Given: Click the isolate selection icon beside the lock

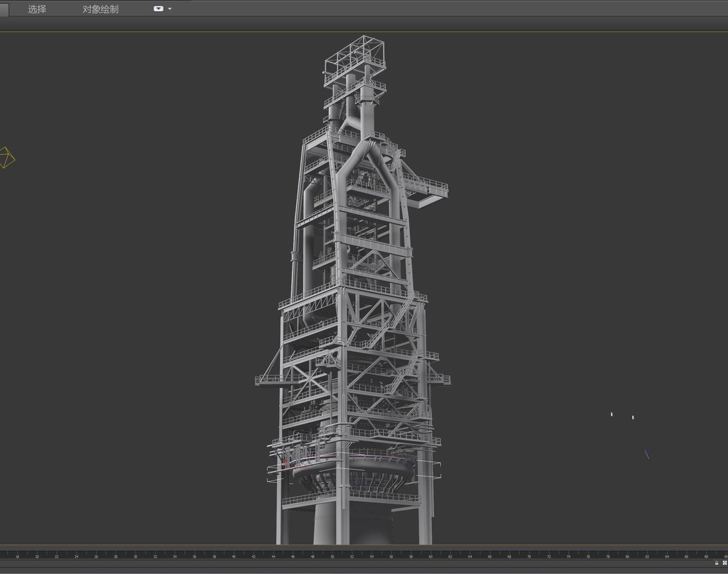Looking at the screenshot, I should (724, 562).
